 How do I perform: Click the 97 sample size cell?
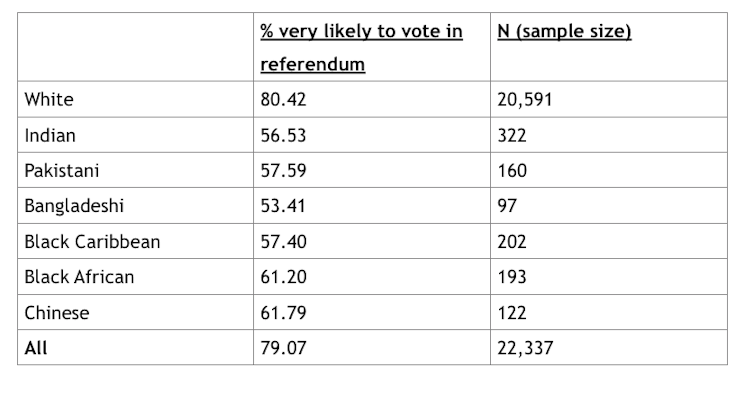[x=507, y=206]
